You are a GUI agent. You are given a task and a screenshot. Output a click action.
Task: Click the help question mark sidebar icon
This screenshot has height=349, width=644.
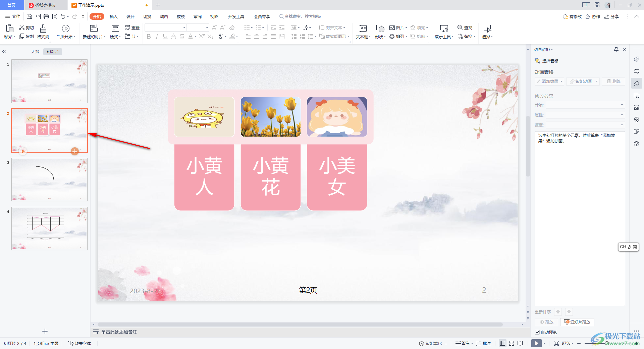[x=637, y=144]
